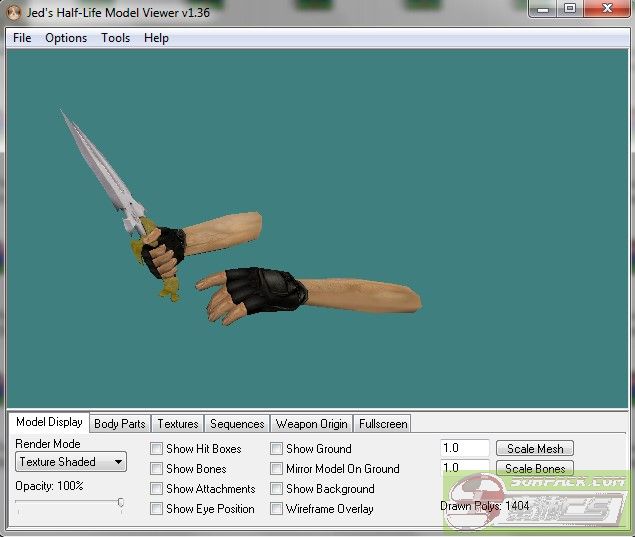Check the Show Attachments option
The width and height of the screenshot is (635, 537).
coord(157,489)
